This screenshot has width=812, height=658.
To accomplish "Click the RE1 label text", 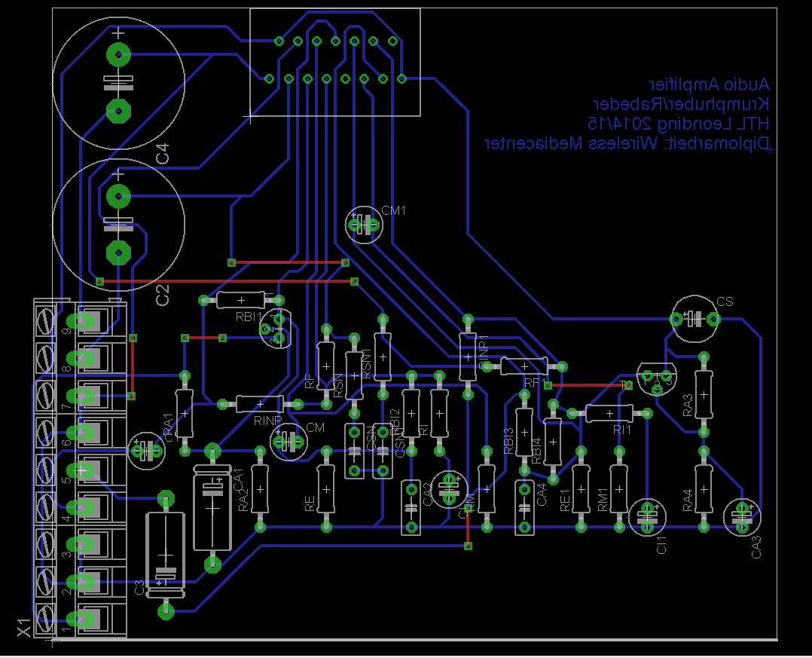I will (x=565, y=500).
